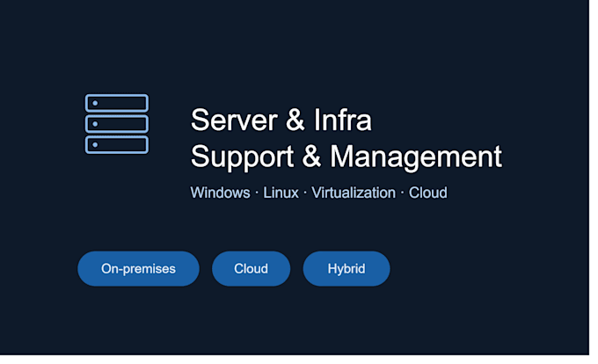
Task: Select the Hybrid pill button
Action: 346,269
